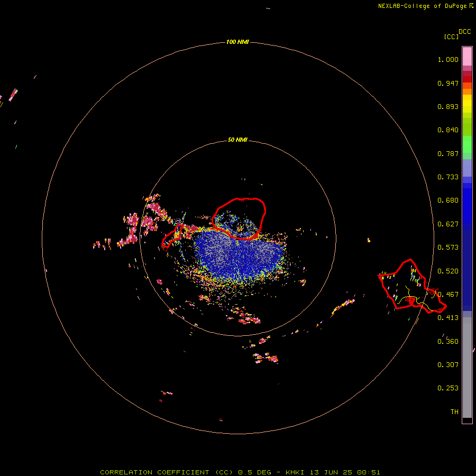The height and width of the screenshot is (476, 476).
Task: Click the gray band of the color bar
Action: (467, 368)
